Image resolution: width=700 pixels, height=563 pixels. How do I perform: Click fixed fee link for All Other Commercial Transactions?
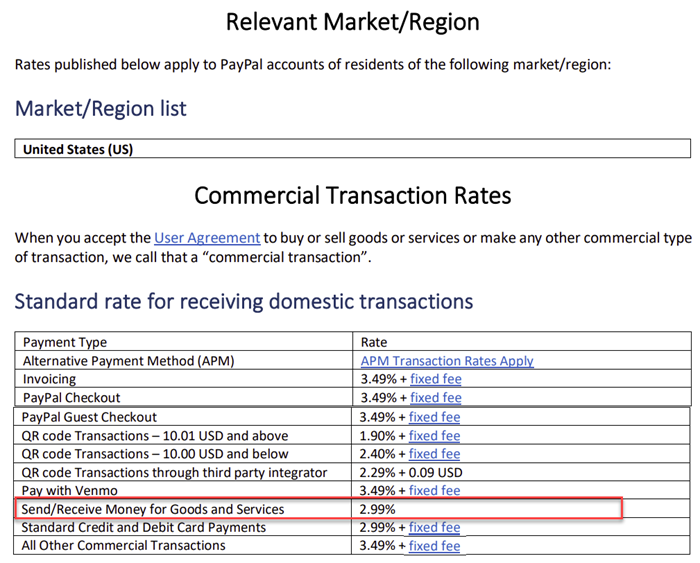click(x=434, y=546)
